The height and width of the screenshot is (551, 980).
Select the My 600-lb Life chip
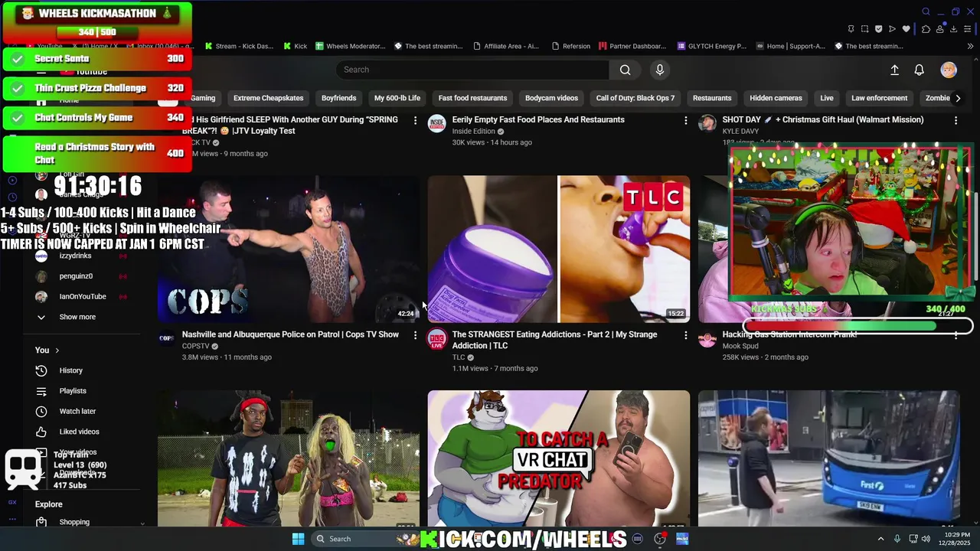pos(397,98)
